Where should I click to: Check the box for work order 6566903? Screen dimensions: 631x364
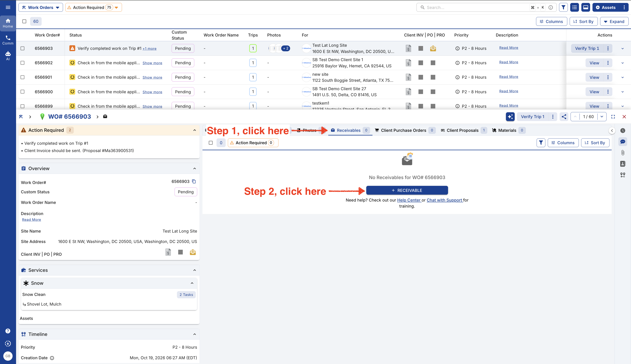22,48
